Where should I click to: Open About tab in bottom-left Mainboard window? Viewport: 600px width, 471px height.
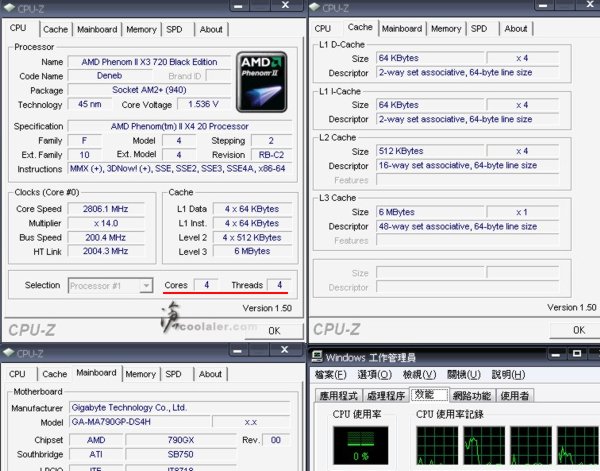click(210, 374)
